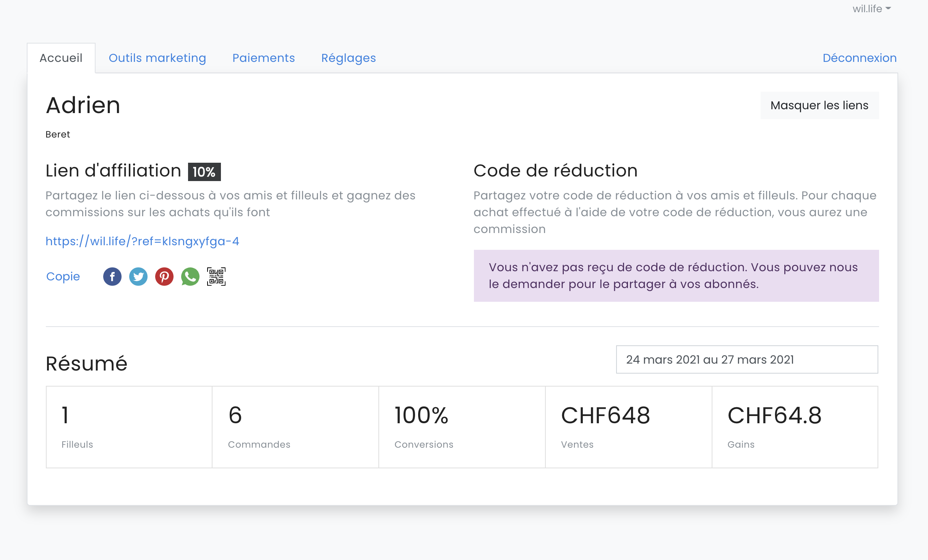The image size is (928, 560).
Task: Open the wil.life dropdown menu
Action: (871, 9)
